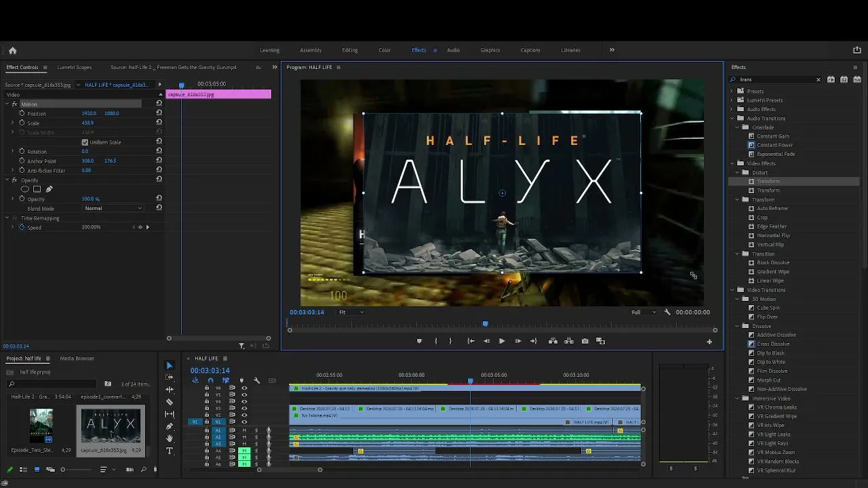Go to In point
The image size is (868, 488).
pyautogui.click(x=471, y=341)
